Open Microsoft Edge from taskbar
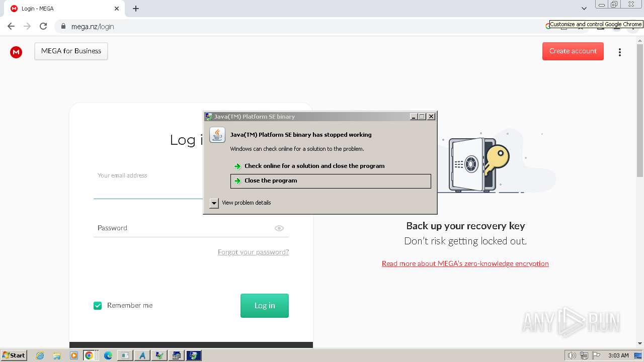This screenshot has width=644, height=362. (108, 355)
